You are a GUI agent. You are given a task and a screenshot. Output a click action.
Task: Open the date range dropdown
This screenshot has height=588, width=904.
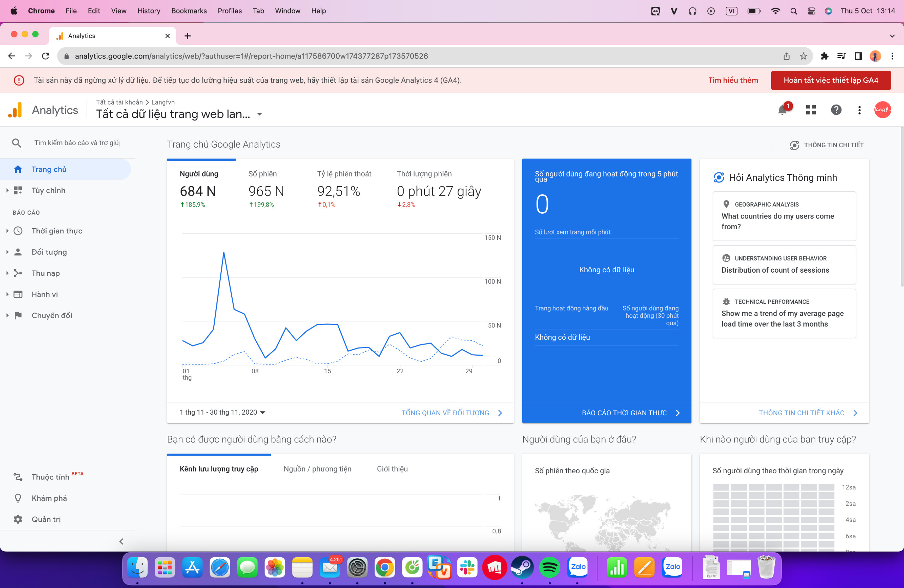[x=222, y=412]
